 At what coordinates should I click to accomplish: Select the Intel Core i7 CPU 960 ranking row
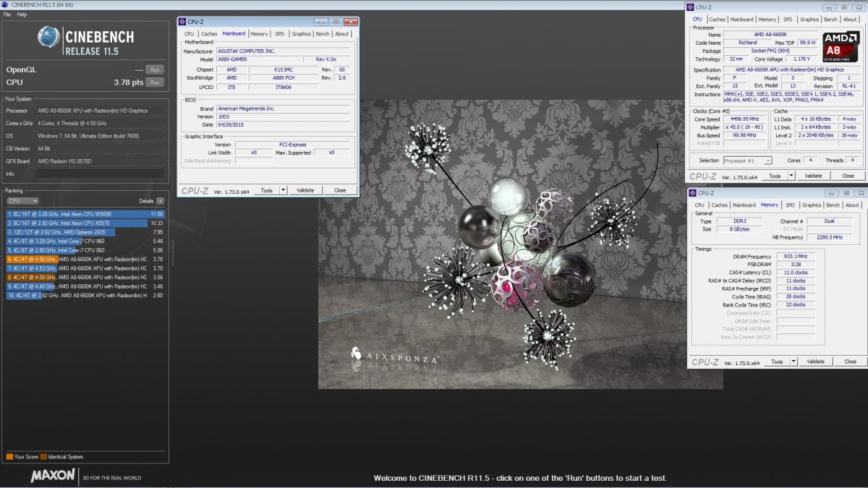click(85, 241)
